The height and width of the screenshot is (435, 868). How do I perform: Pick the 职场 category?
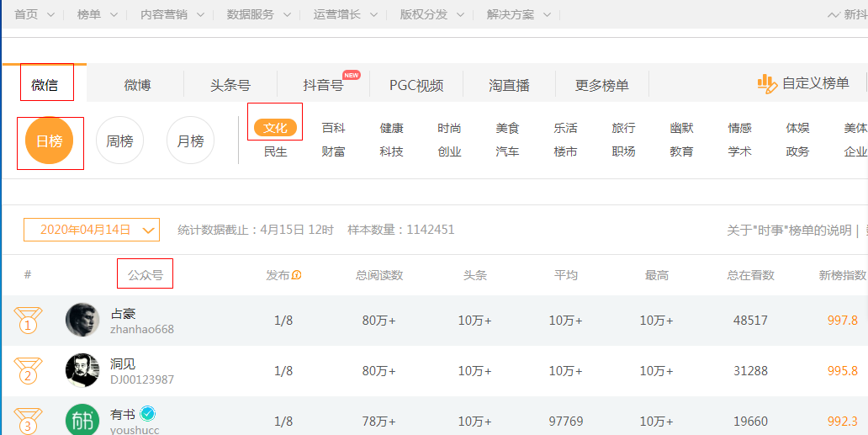[x=623, y=151]
